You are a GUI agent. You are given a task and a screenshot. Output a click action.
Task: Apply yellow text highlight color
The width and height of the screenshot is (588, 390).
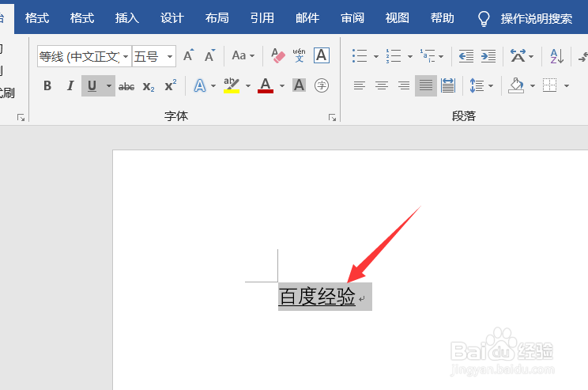pyautogui.click(x=232, y=86)
